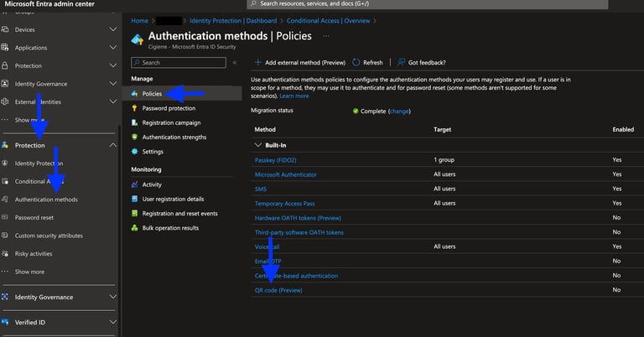Click the Registration campaign icon

point(134,122)
